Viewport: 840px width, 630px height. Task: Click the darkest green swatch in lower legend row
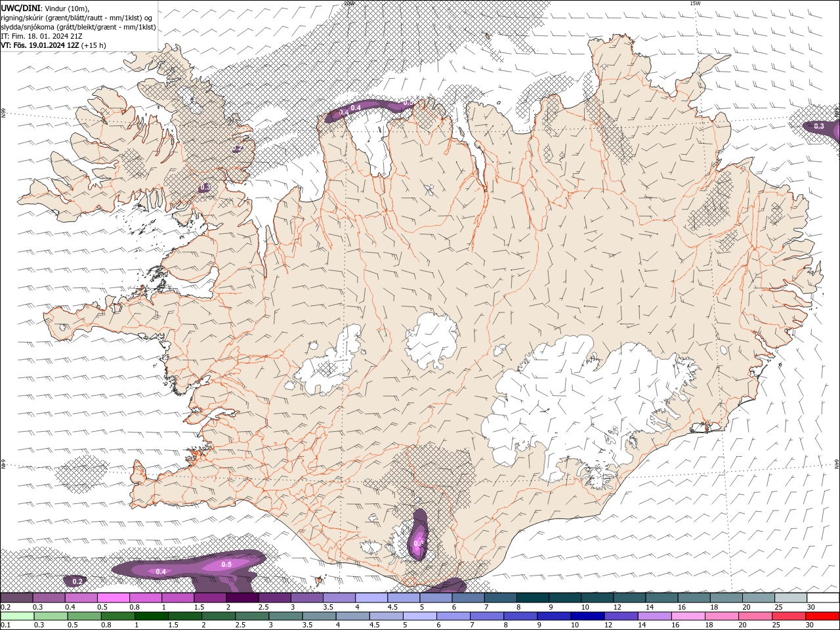pos(152,616)
